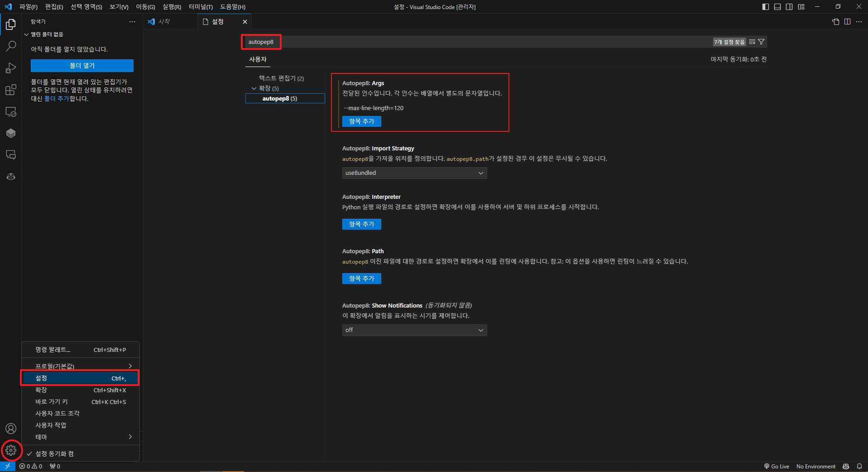This screenshot has width=868, height=472.
Task: Open Customize Layout icon
Action: pos(801,7)
